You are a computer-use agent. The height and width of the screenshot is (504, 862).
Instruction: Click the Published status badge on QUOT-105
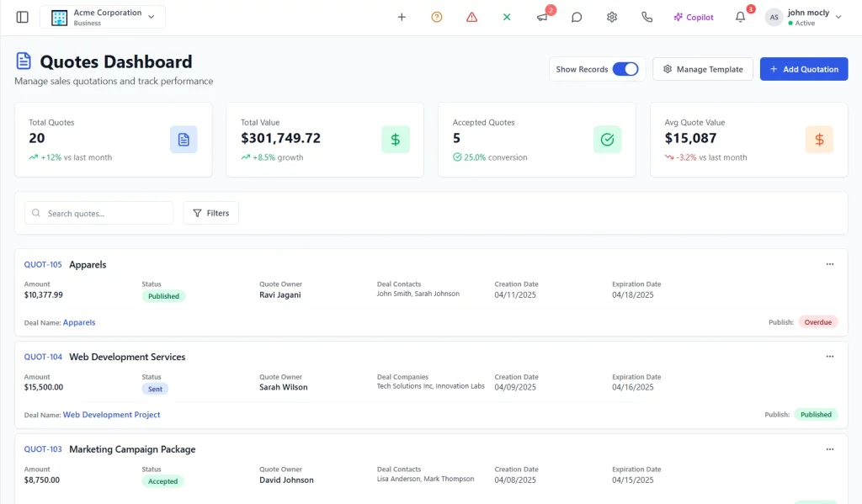coord(163,296)
